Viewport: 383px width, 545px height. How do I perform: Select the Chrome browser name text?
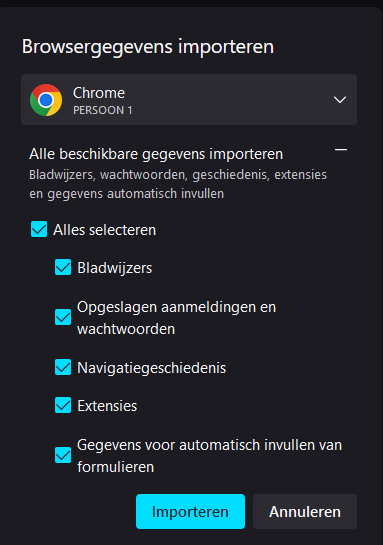point(99,93)
